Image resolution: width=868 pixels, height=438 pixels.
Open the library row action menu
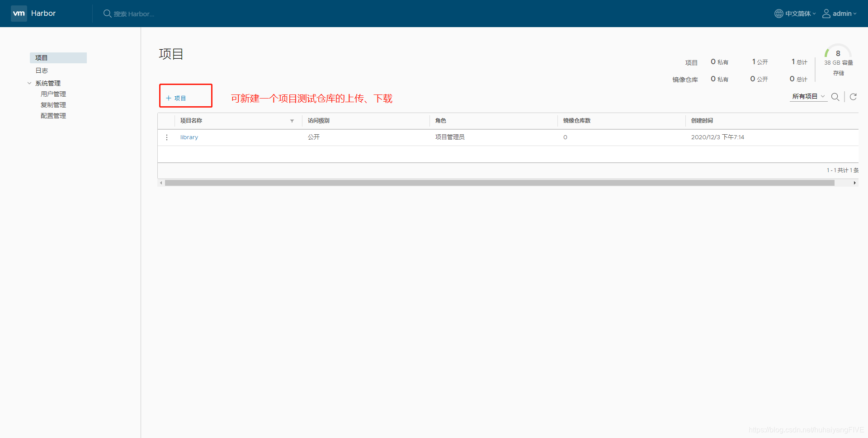pyautogui.click(x=167, y=137)
